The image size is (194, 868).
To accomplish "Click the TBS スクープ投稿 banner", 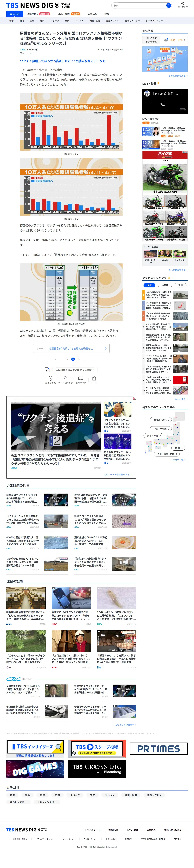I will coord(97,749).
